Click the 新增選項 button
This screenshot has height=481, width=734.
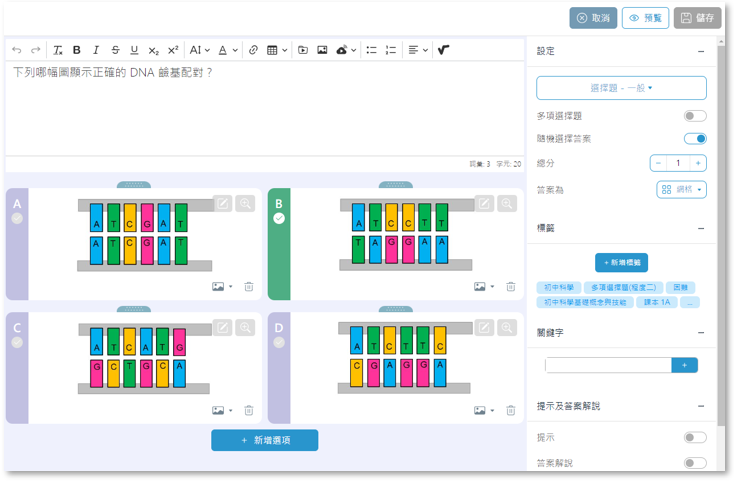(264, 440)
